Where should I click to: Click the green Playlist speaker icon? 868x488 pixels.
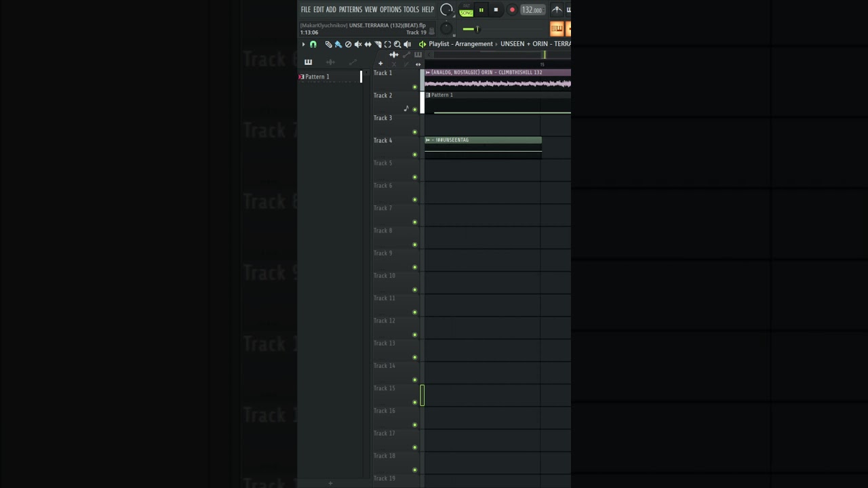(422, 44)
